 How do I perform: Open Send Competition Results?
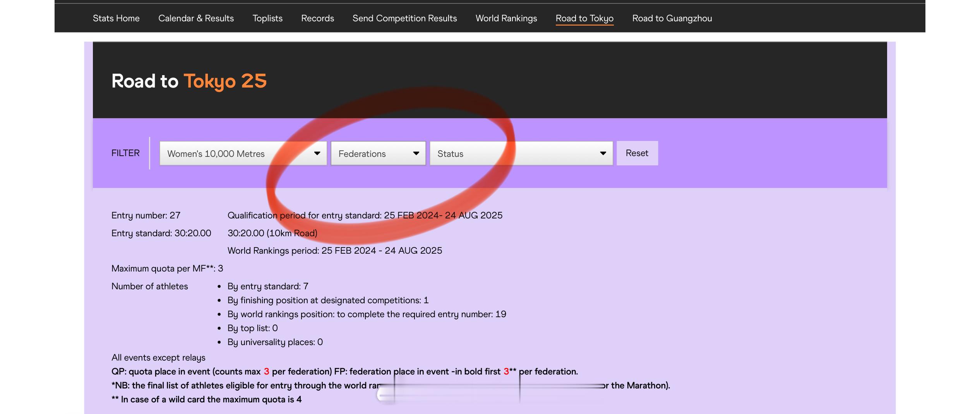[x=405, y=18]
